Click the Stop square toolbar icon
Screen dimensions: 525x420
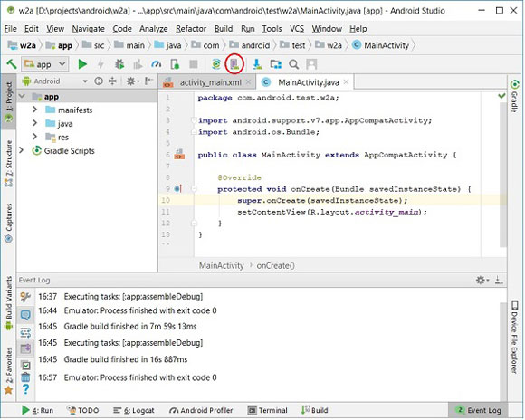click(x=194, y=64)
